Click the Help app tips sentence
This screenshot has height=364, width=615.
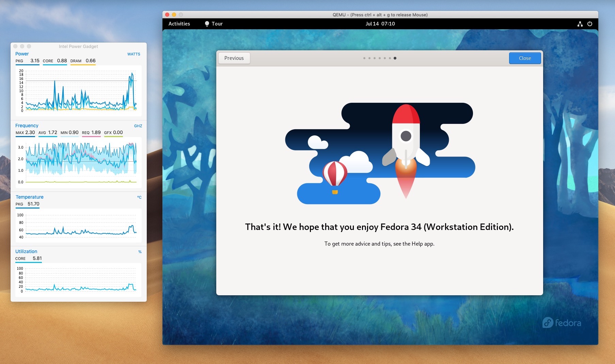point(379,244)
